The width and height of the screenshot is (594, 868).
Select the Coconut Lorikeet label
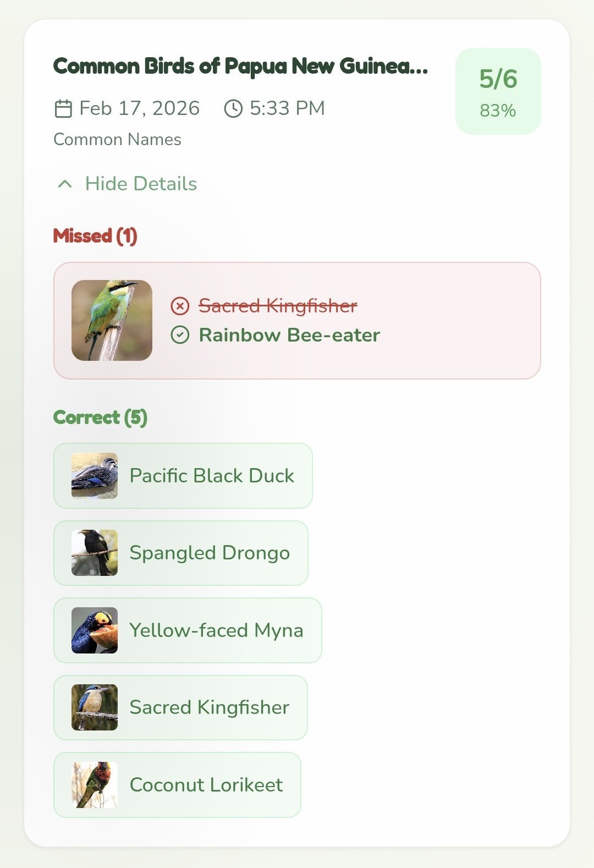pyautogui.click(x=206, y=785)
